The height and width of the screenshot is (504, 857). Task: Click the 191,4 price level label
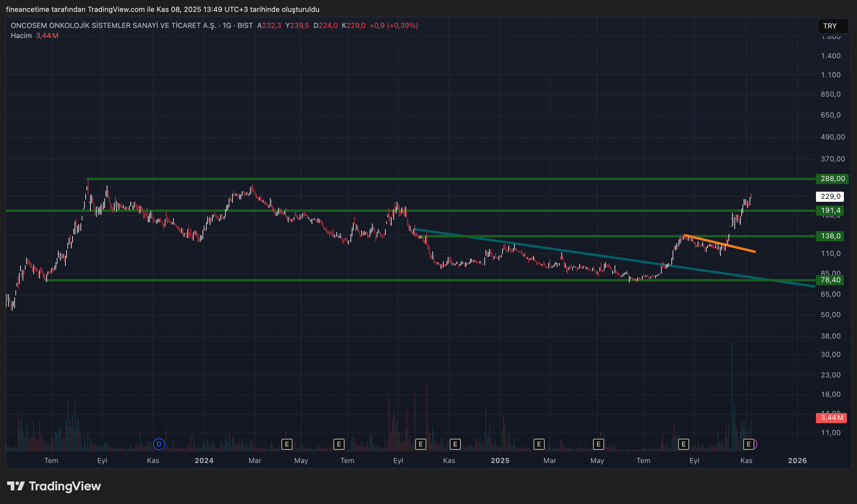831,211
